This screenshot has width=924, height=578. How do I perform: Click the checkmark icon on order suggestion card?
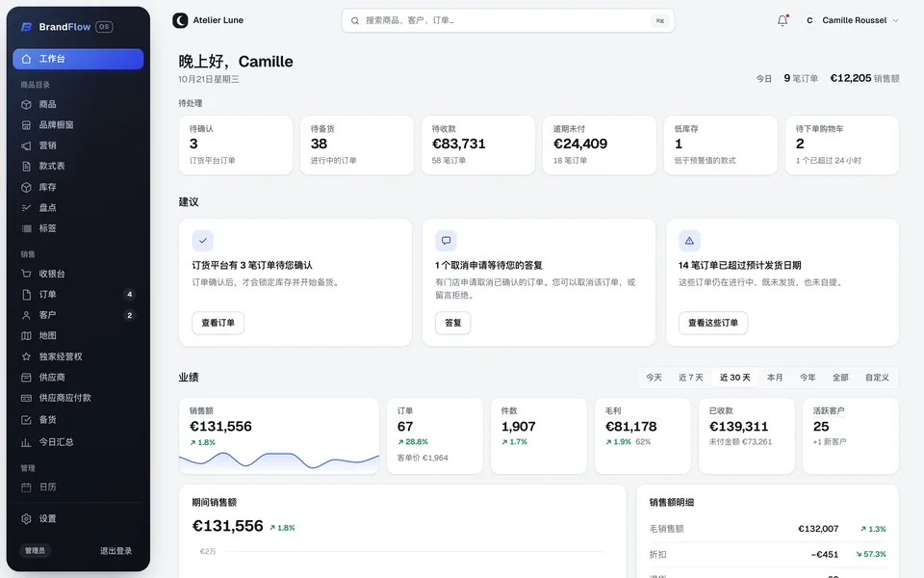(x=203, y=241)
